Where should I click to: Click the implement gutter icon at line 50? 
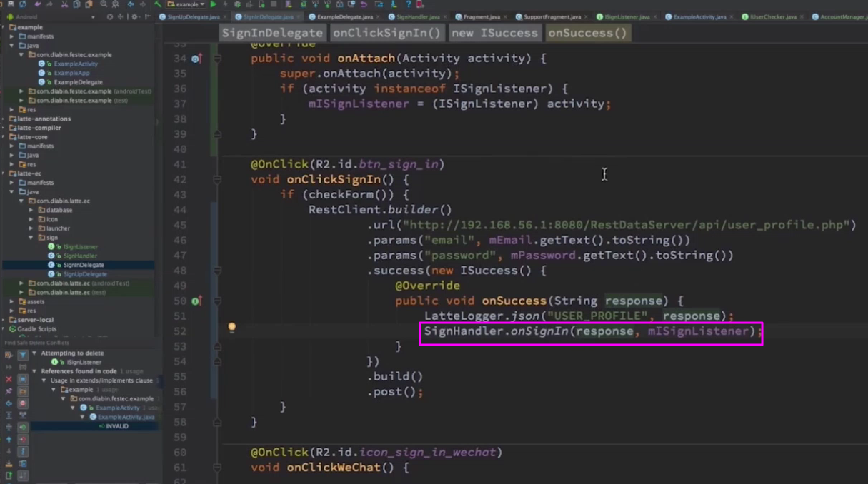tap(196, 301)
